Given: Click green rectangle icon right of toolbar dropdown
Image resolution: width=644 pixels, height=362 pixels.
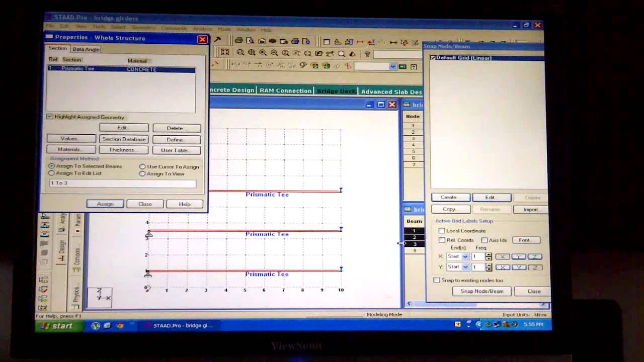Looking at the screenshot, I should (x=403, y=66).
